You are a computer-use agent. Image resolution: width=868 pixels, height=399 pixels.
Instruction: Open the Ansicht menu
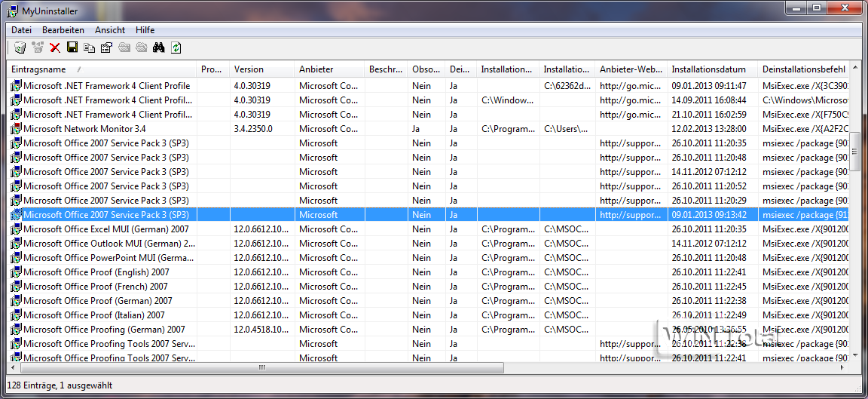click(109, 30)
